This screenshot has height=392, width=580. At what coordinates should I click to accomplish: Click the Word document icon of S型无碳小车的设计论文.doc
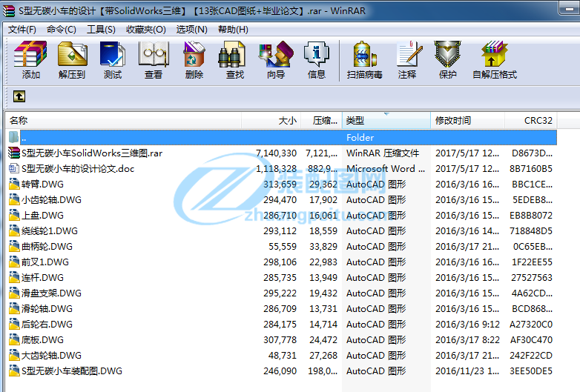(x=14, y=168)
